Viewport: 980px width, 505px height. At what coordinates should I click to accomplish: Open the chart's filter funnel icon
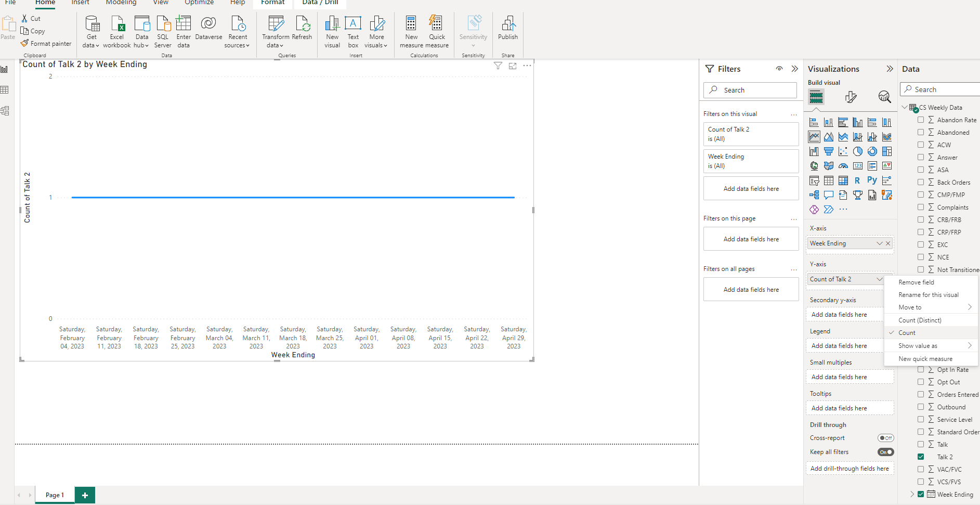(x=498, y=66)
